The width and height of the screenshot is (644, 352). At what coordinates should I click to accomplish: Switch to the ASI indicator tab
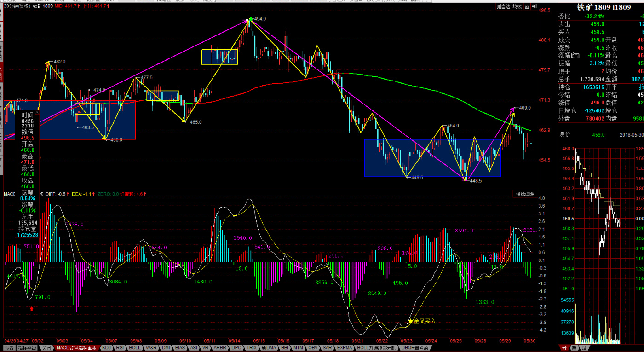195,348
